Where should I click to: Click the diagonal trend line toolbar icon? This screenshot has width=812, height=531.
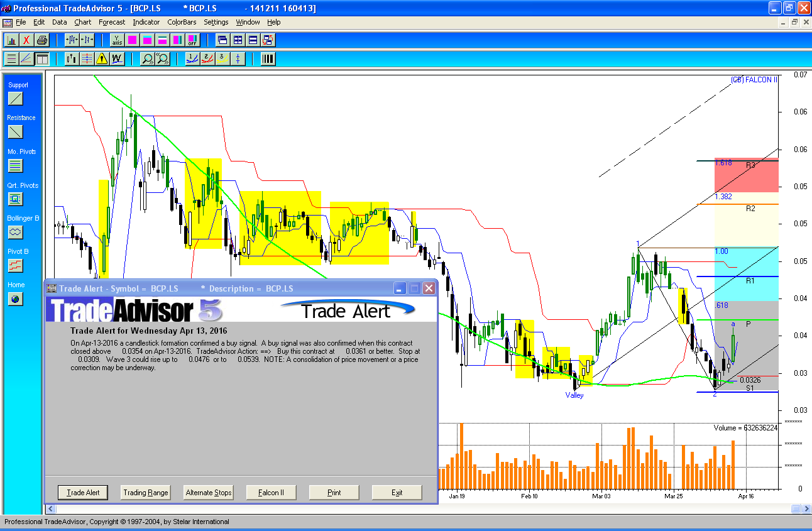26,59
